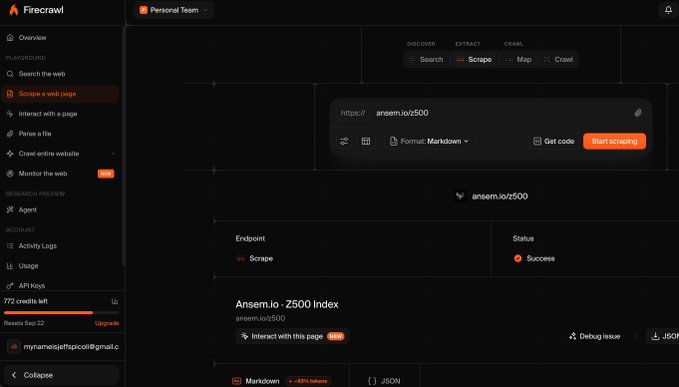Open Search the web playground

tap(60, 74)
